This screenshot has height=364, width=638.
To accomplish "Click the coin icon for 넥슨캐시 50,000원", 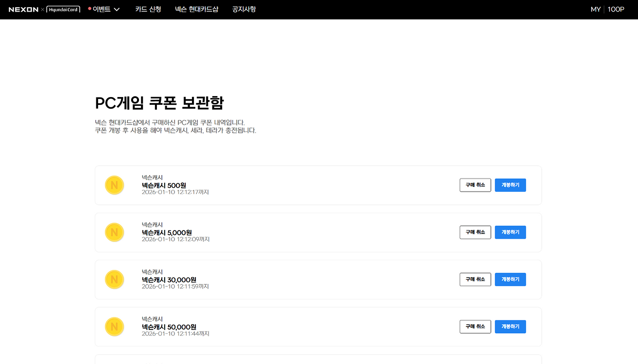I will click(114, 327).
